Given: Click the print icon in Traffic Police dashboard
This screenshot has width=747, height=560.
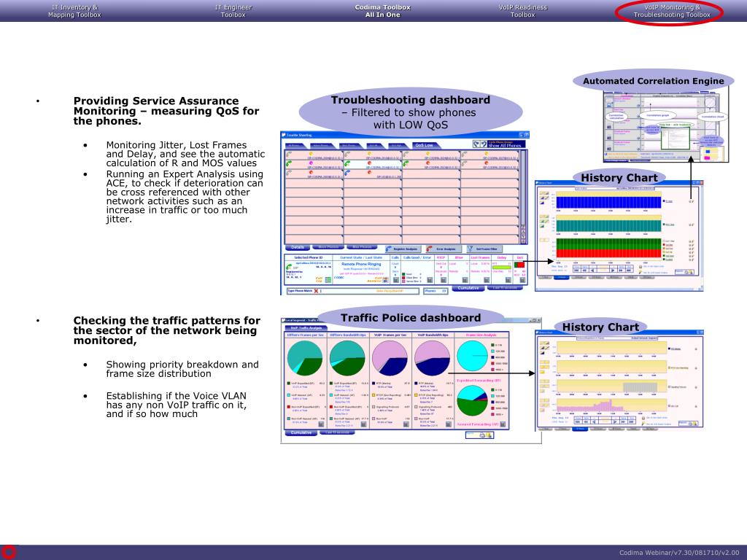Looking at the screenshot, I should click(x=484, y=435).
